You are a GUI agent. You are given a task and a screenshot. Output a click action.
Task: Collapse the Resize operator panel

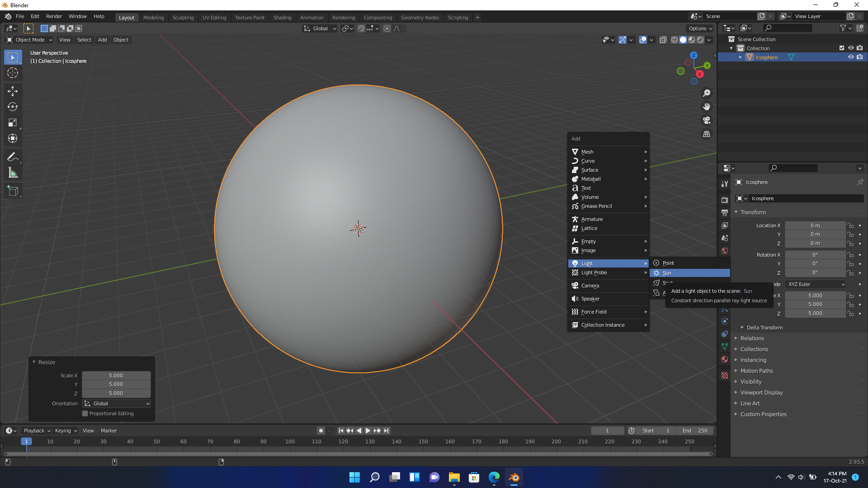pyautogui.click(x=34, y=362)
